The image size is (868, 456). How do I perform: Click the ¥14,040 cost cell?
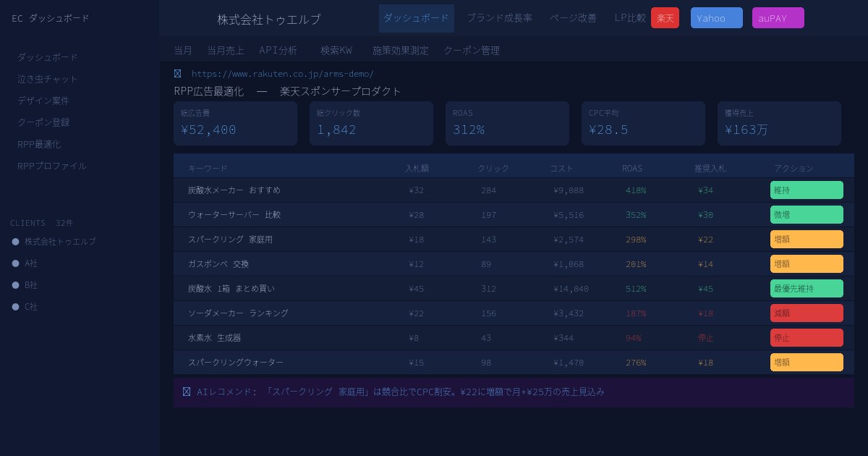click(x=571, y=289)
